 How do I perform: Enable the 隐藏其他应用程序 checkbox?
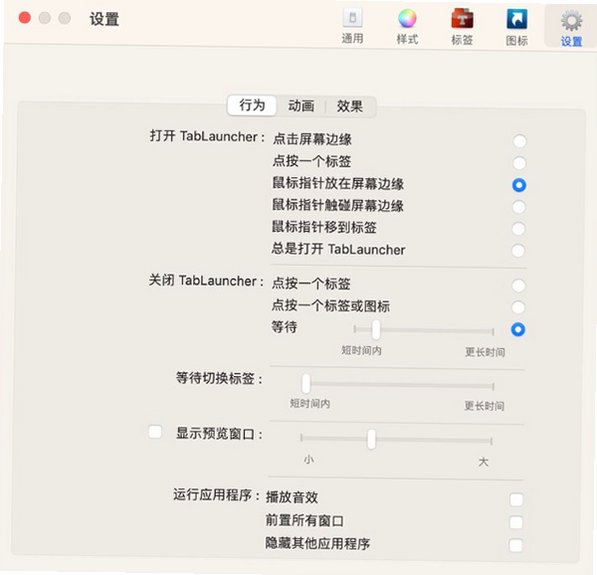(516, 545)
